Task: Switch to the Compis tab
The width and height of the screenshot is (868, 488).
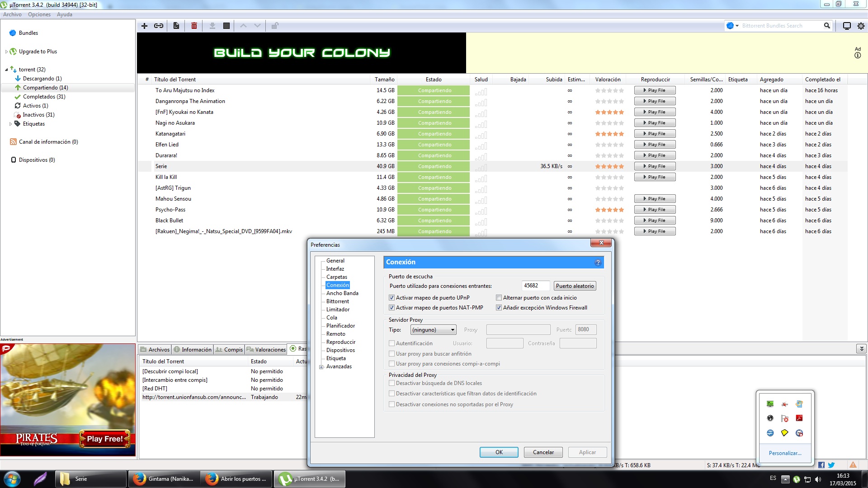Action: [x=229, y=350]
